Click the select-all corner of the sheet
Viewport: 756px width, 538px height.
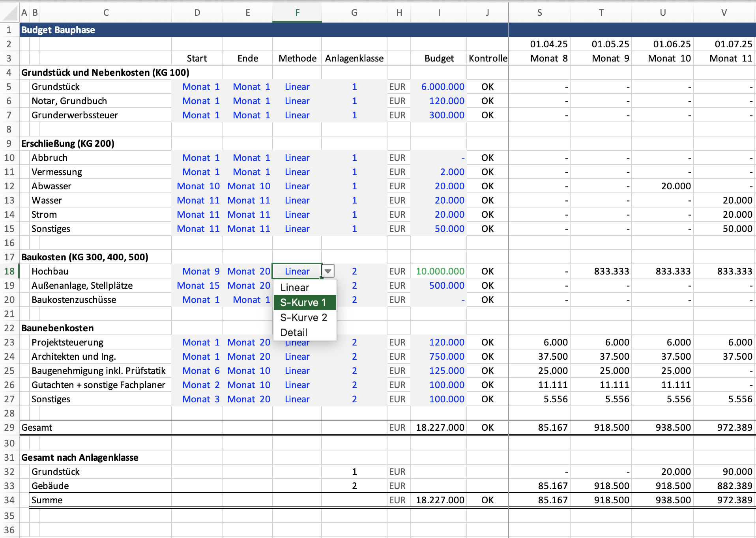pos(9,13)
